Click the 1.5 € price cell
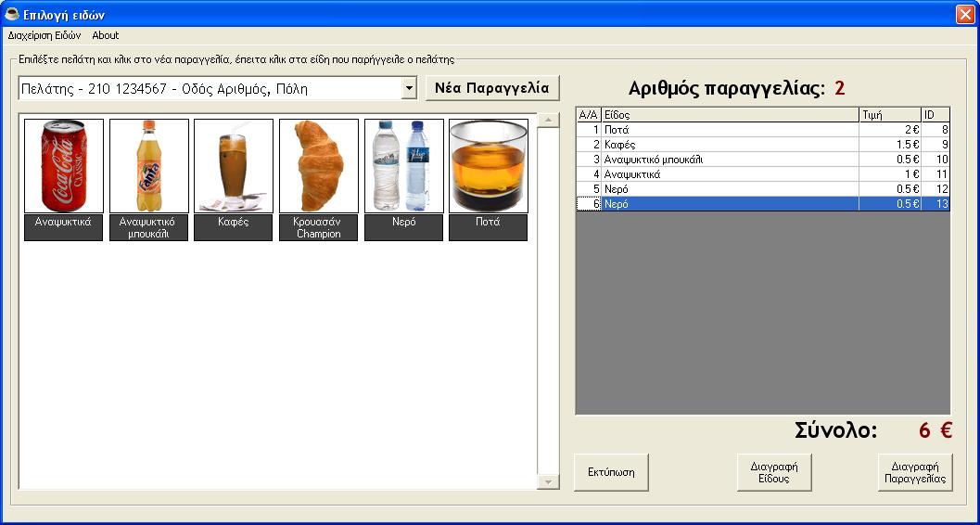 coord(890,145)
